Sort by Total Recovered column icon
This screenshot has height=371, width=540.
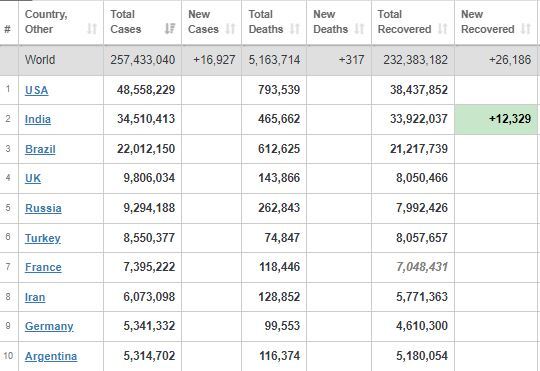click(x=443, y=29)
